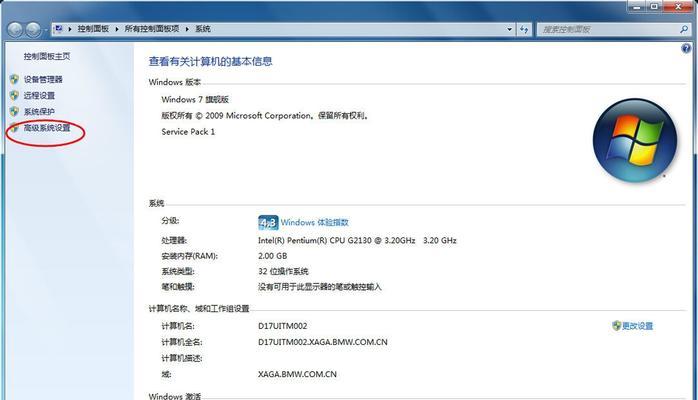The width and height of the screenshot is (698, 400).
Task: Click section header 计算机名称、域和工作组设置
Action: pos(199,308)
